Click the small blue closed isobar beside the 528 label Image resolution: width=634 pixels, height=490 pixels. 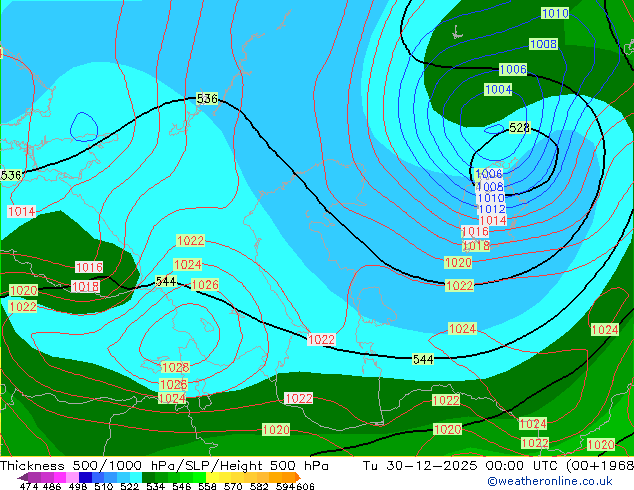coord(494,129)
